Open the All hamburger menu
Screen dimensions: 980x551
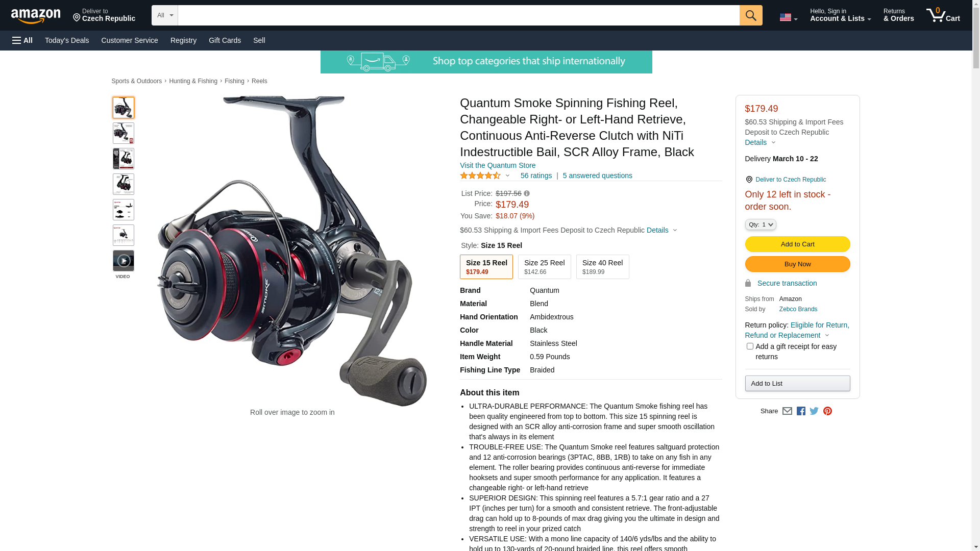coord(22,40)
